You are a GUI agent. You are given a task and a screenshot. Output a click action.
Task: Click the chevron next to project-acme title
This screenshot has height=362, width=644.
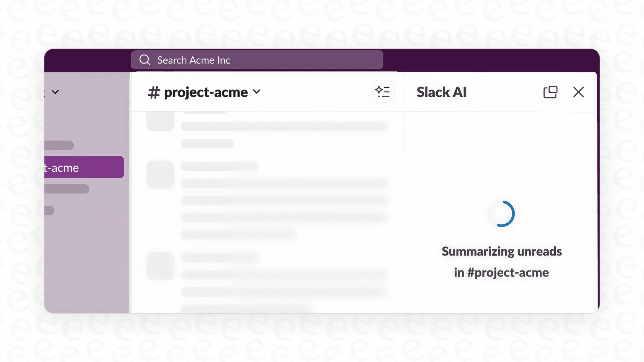point(257,92)
